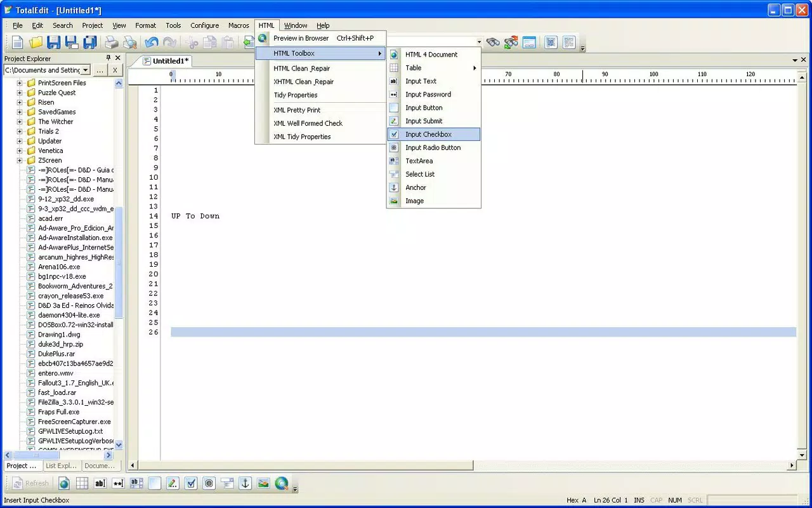The image size is (812, 508).
Task: Toggle the Project Explorer pin icon
Action: tap(108, 58)
